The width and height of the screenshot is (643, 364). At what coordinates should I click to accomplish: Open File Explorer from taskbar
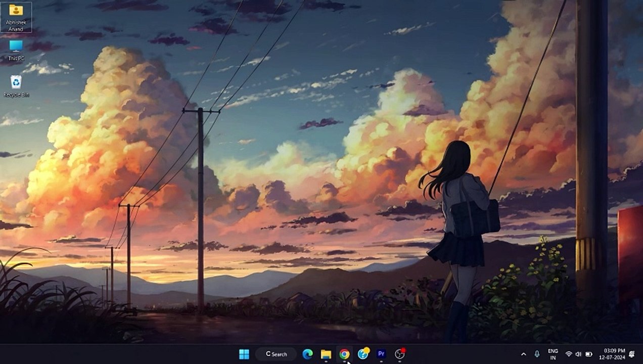click(x=326, y=354)
